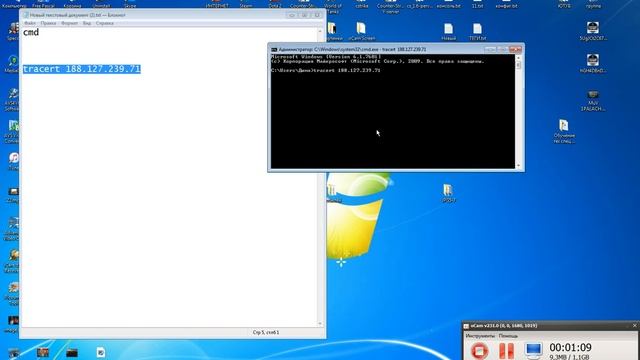Open the Notepad taskbar icon
Screen dimensions: 640x360
click(101, 352)
